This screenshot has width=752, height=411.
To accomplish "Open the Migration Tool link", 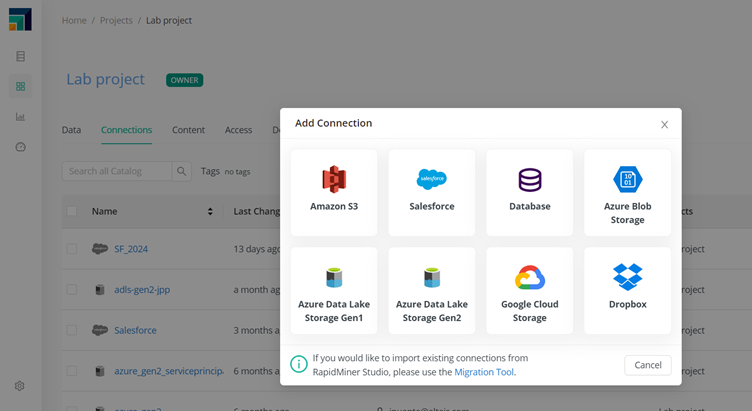I will click(484, 372).
